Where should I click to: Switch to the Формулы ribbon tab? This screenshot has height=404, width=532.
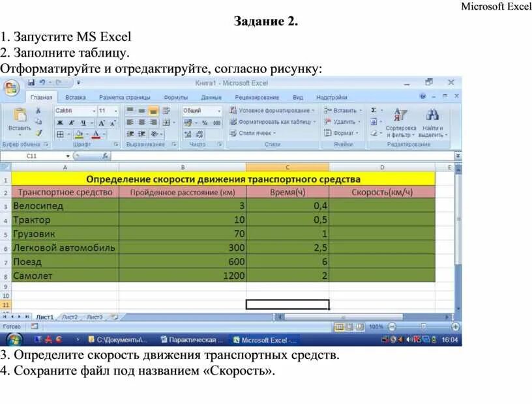175,97
